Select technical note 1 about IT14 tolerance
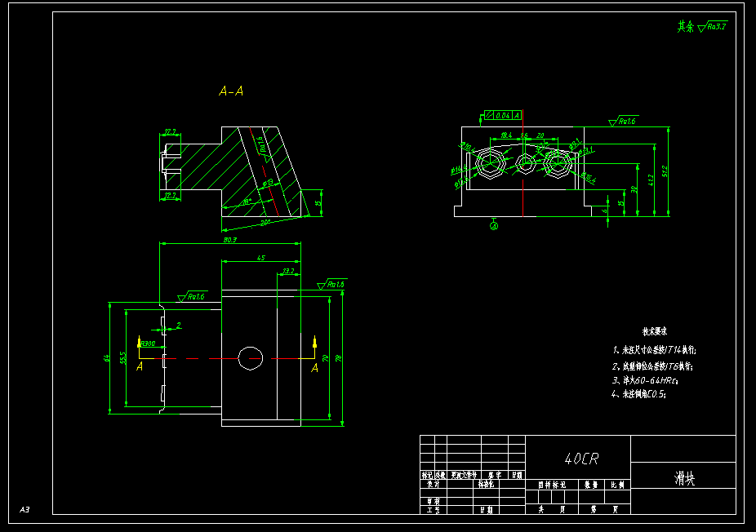 (x=654, y=350)
